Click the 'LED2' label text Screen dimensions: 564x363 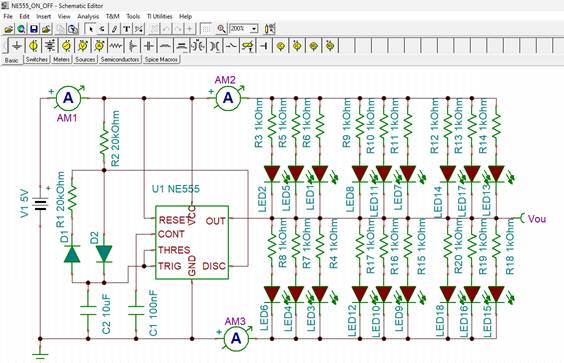263,199
